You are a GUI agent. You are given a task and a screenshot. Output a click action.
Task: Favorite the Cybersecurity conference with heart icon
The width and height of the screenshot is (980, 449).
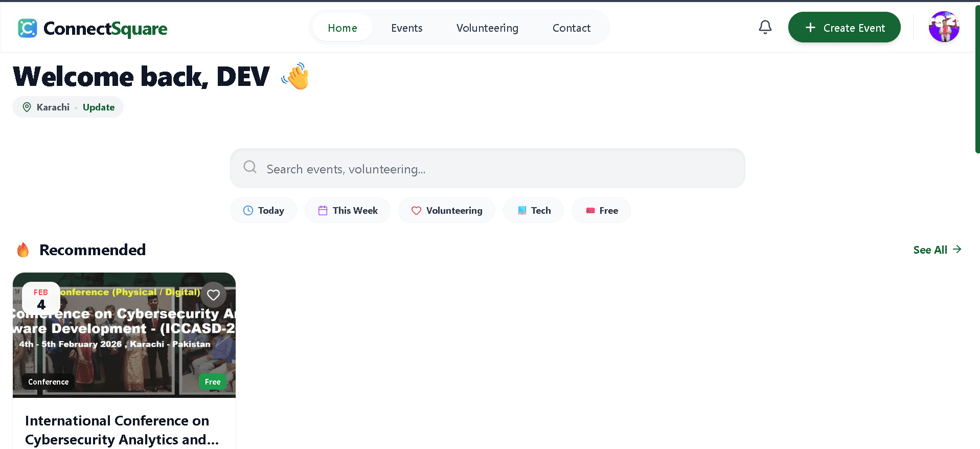(x=214, y=295)
